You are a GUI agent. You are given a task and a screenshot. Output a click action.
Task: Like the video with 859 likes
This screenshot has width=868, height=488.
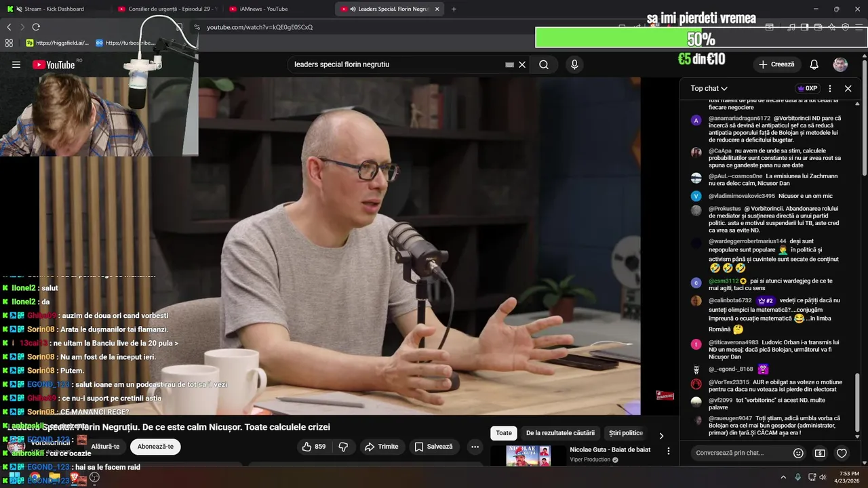point(313,447)
